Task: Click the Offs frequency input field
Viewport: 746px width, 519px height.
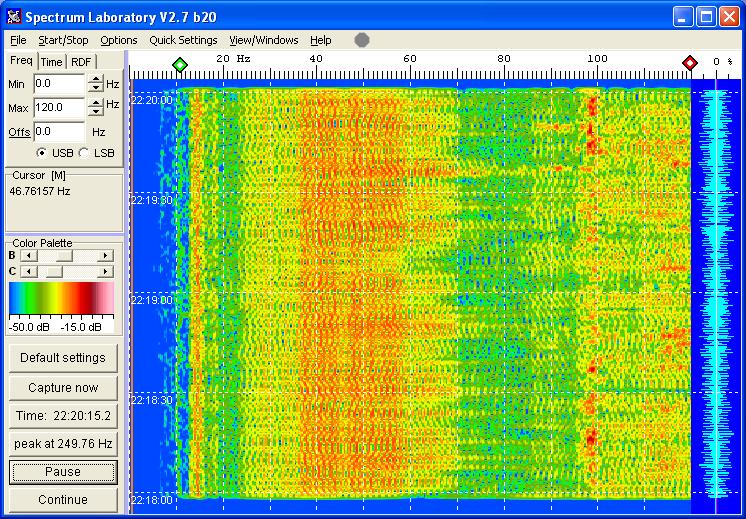Action: (58, 131)
